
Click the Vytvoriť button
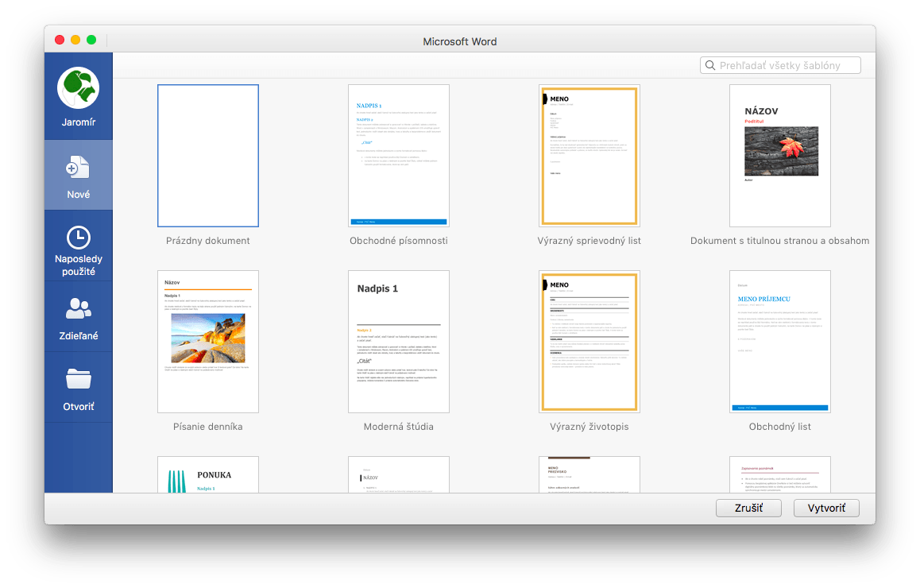826,509
